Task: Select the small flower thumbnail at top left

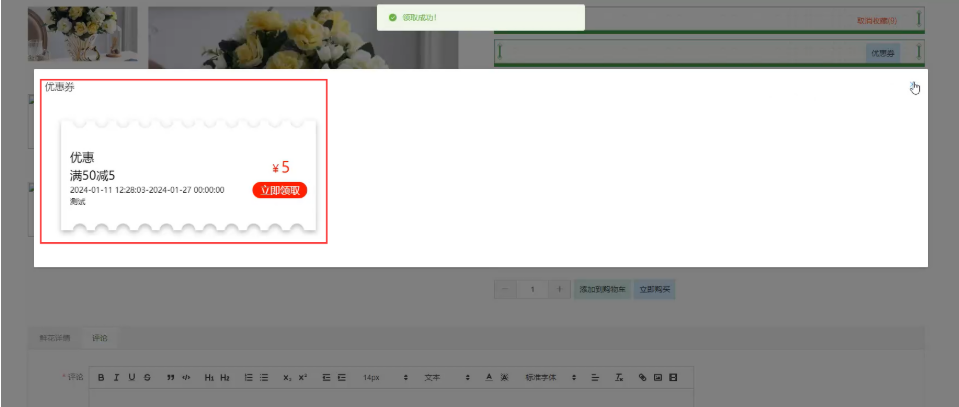Action: [x=83, y=34]
